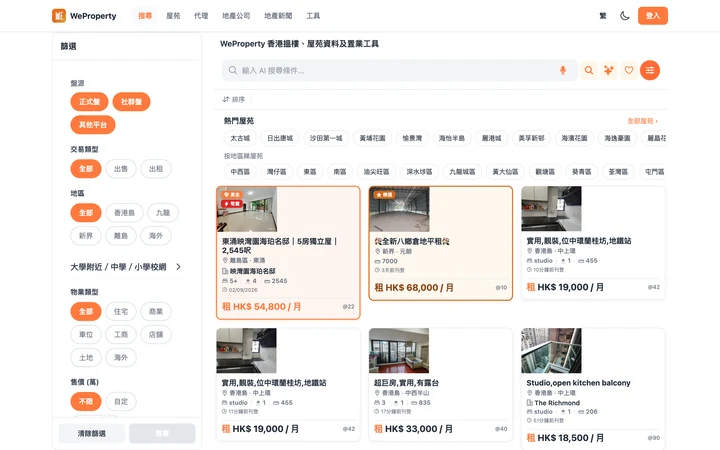Click the 黃金 badge on the 東涌 listing
The height and width of the screenshot is (450, 720).
(232, 194)
